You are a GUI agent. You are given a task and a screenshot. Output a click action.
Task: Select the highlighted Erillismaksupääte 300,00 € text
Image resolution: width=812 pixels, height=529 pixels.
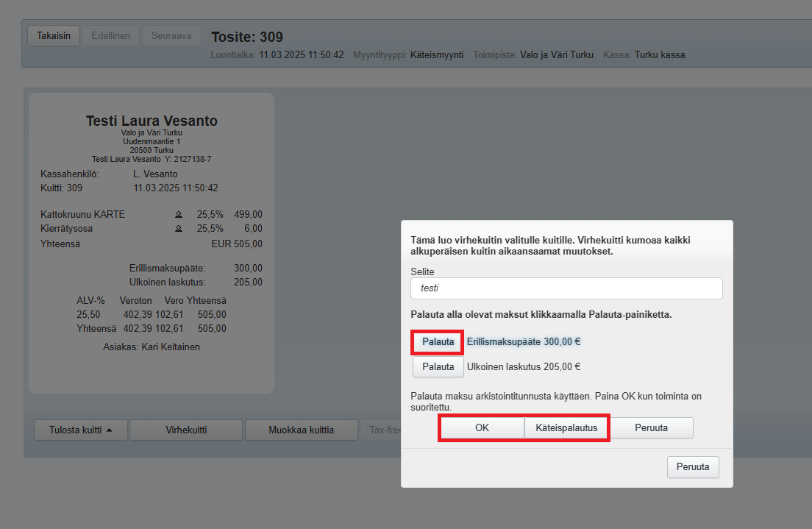[524, 341]
